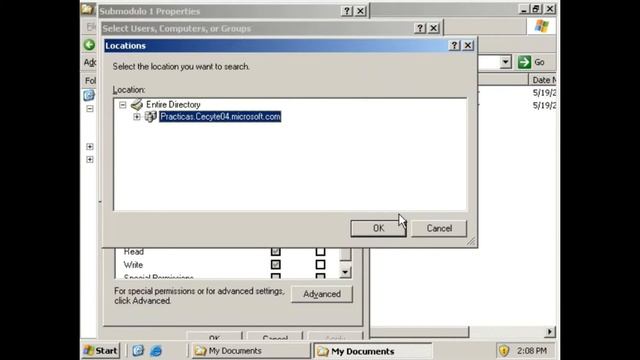Switch to first My Documents taskbar button
Viewport: 640px width, 360px height.
coord(251,351)
